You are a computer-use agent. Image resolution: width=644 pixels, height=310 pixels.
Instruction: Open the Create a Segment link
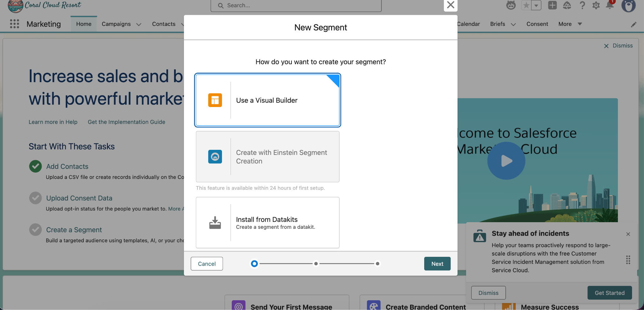pyautogui.click(x=74, y=230)
